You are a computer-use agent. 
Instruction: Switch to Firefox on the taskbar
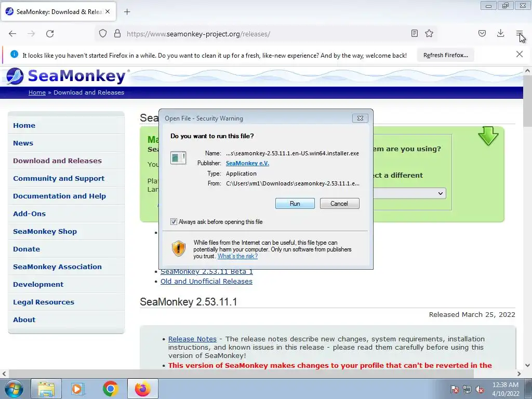(143, 389)
